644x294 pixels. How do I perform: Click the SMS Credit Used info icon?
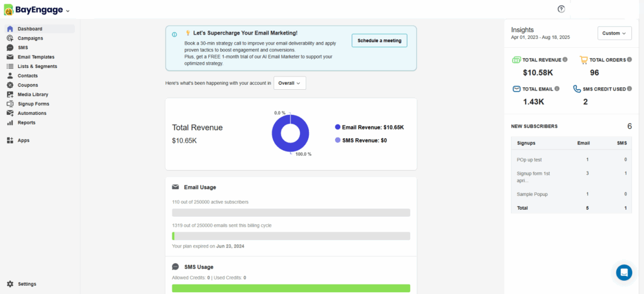point(629,89)
